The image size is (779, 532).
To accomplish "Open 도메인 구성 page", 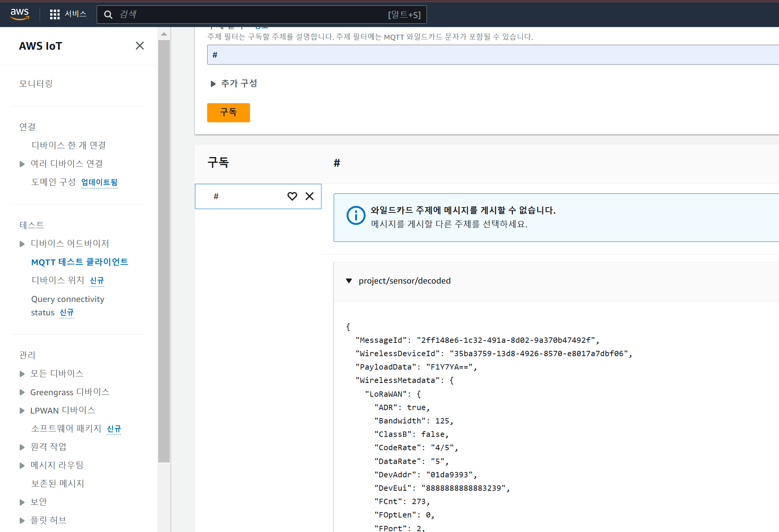I will point(54,182).
